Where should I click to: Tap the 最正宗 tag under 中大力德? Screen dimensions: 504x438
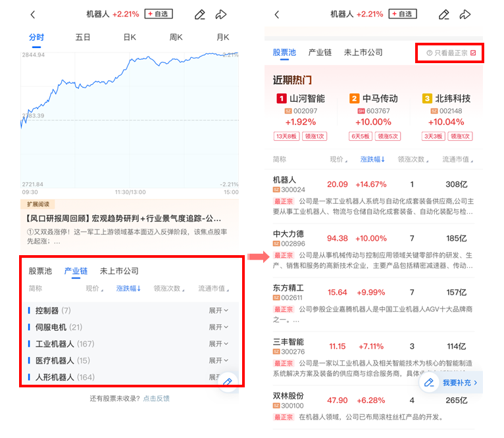pos(284,255)
